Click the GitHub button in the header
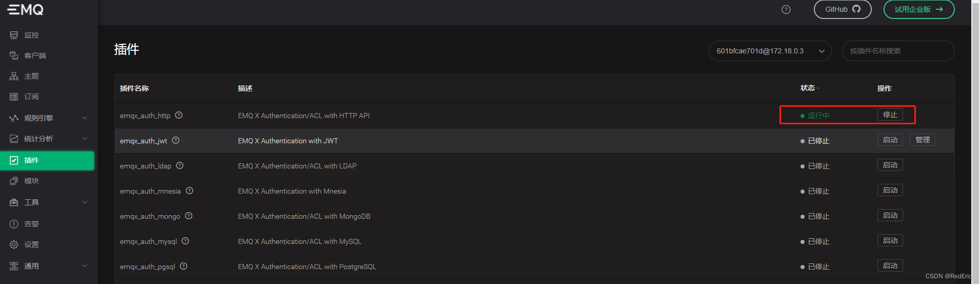The image size is (980, 284). [843, 9]
